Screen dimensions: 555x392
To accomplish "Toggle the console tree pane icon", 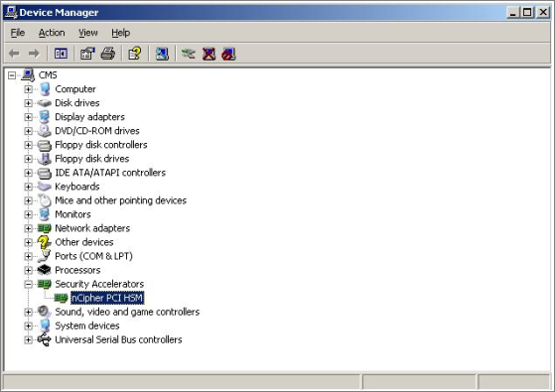I will [x=61, y=54].
